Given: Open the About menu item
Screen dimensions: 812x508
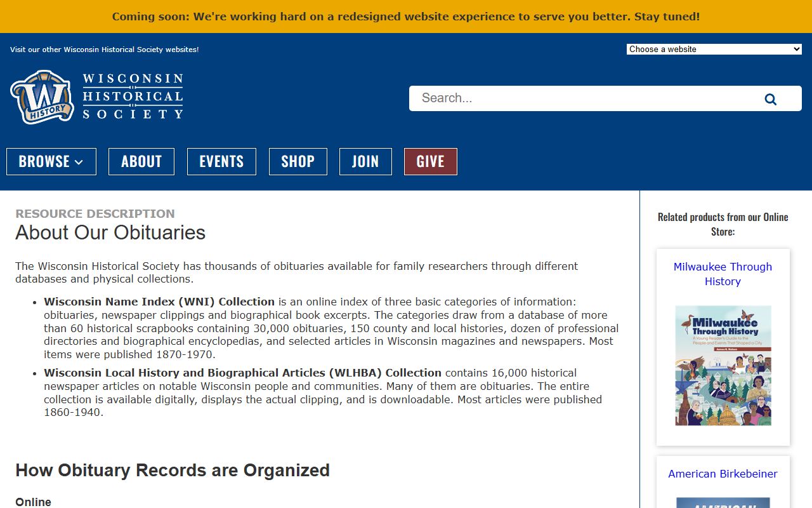Looking at the screenshot, I should 141,161.
